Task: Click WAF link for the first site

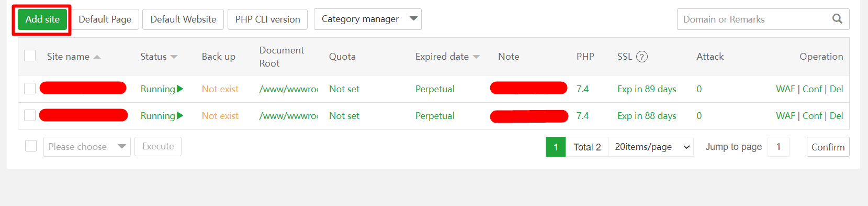Action: tap(785, 89)
